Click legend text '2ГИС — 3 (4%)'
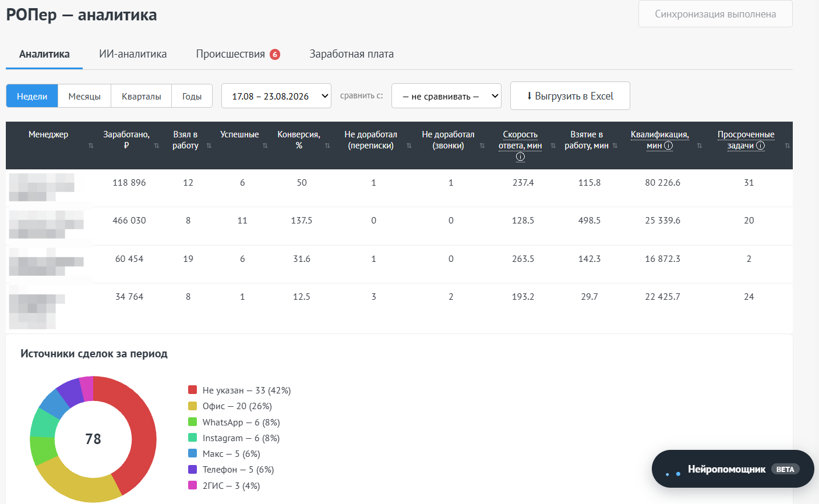 (x=231, y=485)
